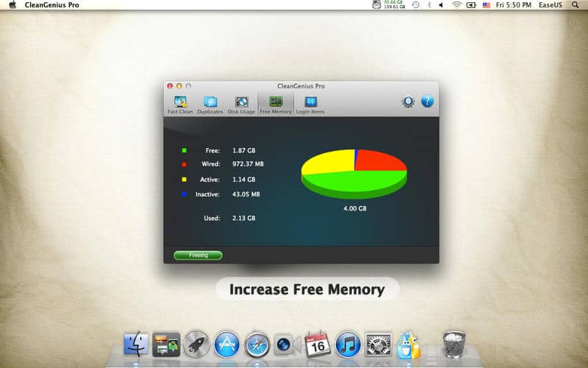Click the blue Inactive legend swatch

[x=184, y=194]
